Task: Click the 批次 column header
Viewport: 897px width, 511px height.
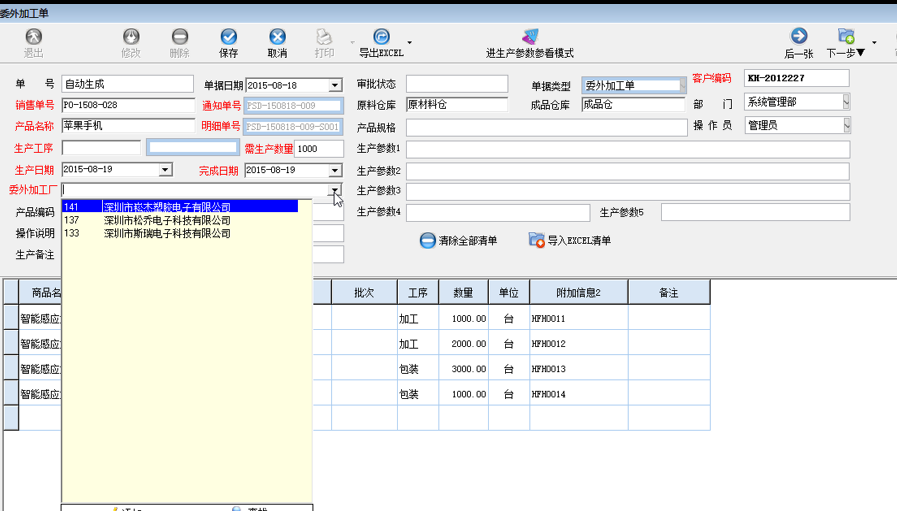Action: pyautogui.click(x=364, y=292)
